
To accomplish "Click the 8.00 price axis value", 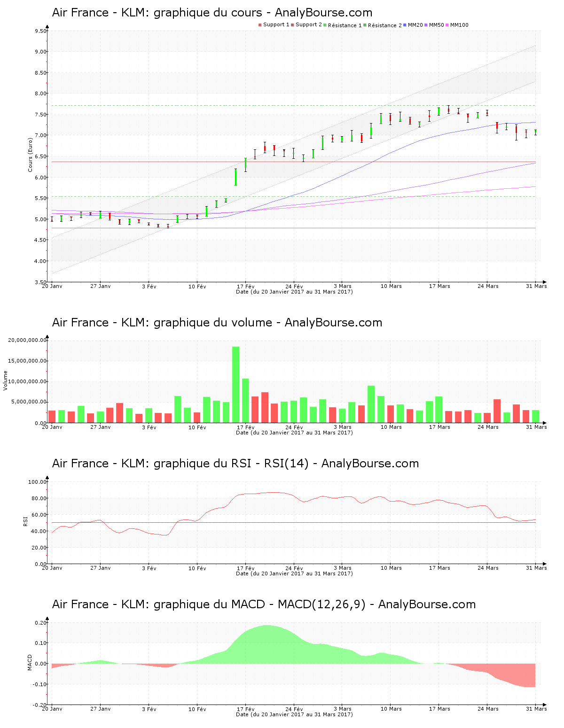I will 41,93.
